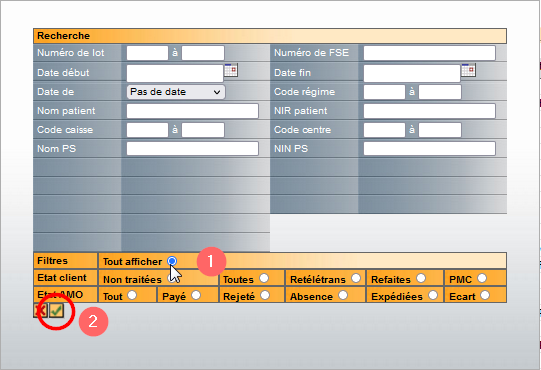Open the Date fin calendar picker
Screen dimensions: 541x370
pos(468,70)
